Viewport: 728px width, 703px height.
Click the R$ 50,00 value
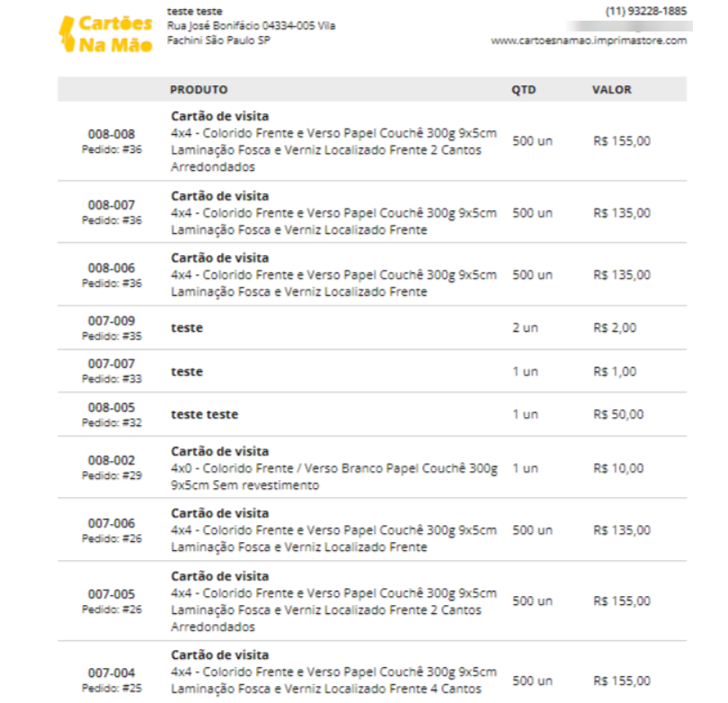pos(618,414)
